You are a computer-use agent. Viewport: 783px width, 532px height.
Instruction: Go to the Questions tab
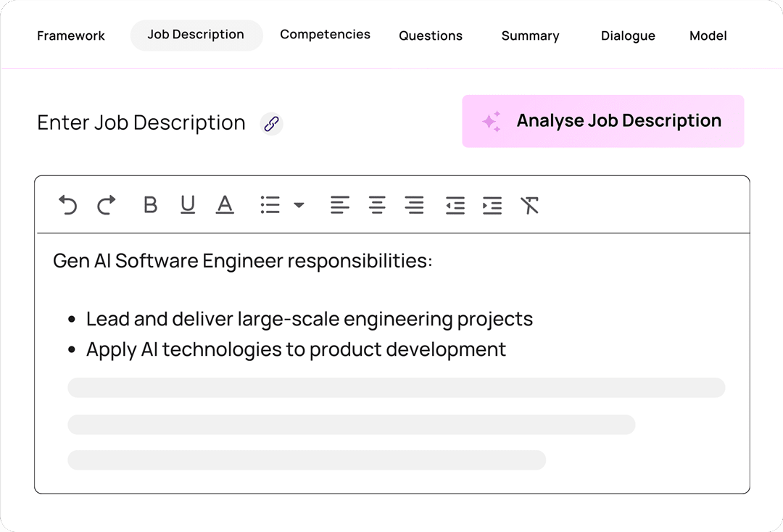(431, 36)
